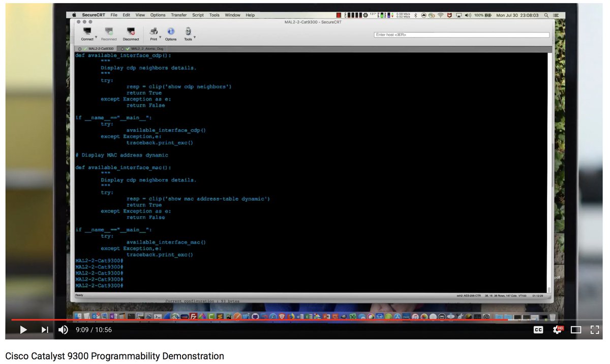The image size is (610, 364).
Task: Click the Finder icon in the Dock
Action: click(x=78, y=316)
